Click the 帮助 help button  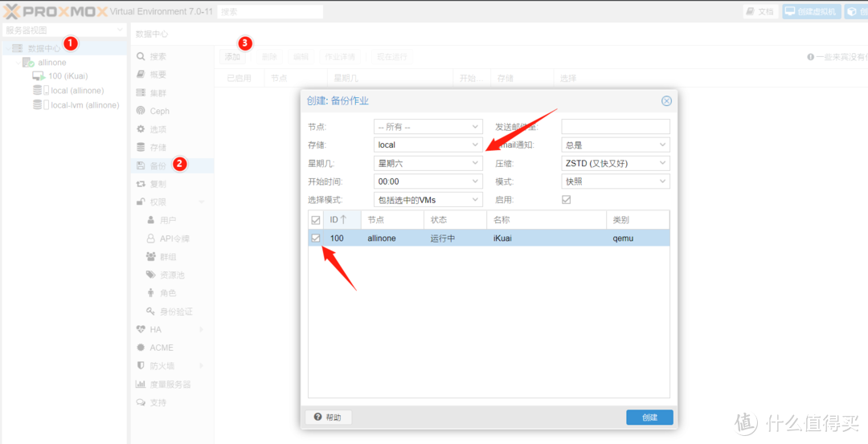click(328, 418)
